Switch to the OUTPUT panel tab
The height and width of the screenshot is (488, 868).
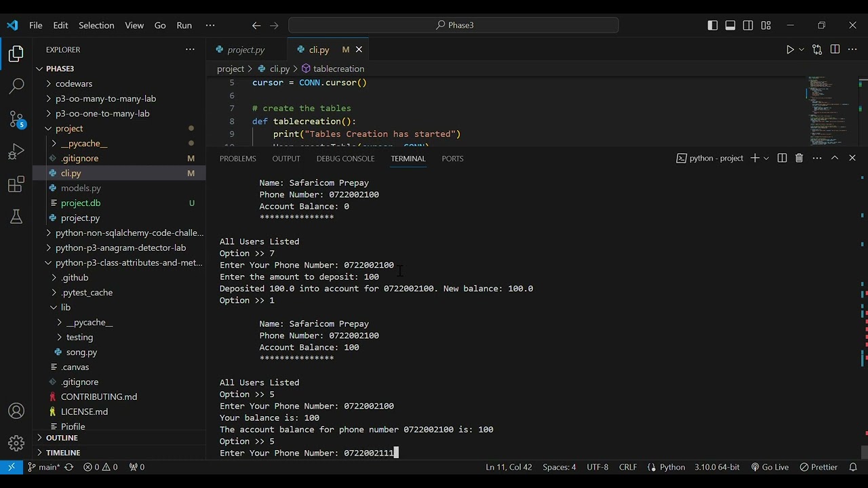click(x=286, y=159)
